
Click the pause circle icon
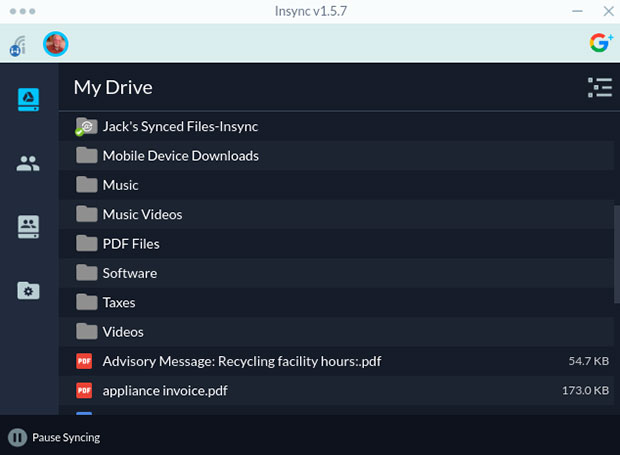point(17,437)
